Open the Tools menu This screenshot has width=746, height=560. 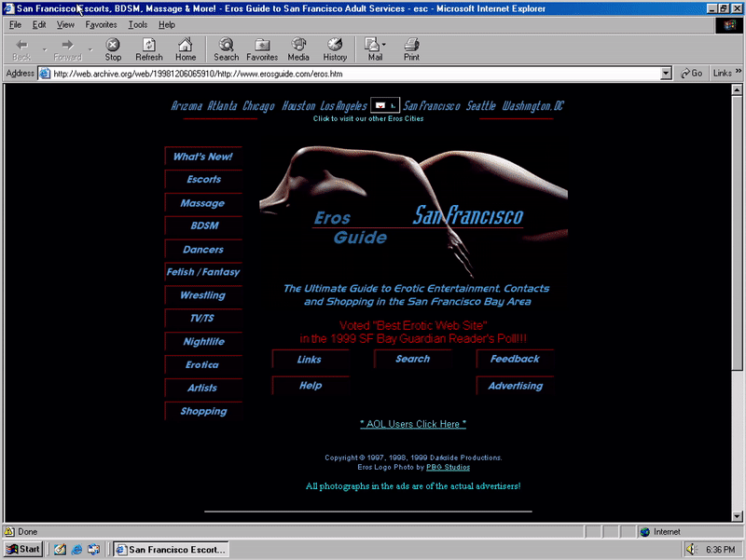click(x=137, y=25)
